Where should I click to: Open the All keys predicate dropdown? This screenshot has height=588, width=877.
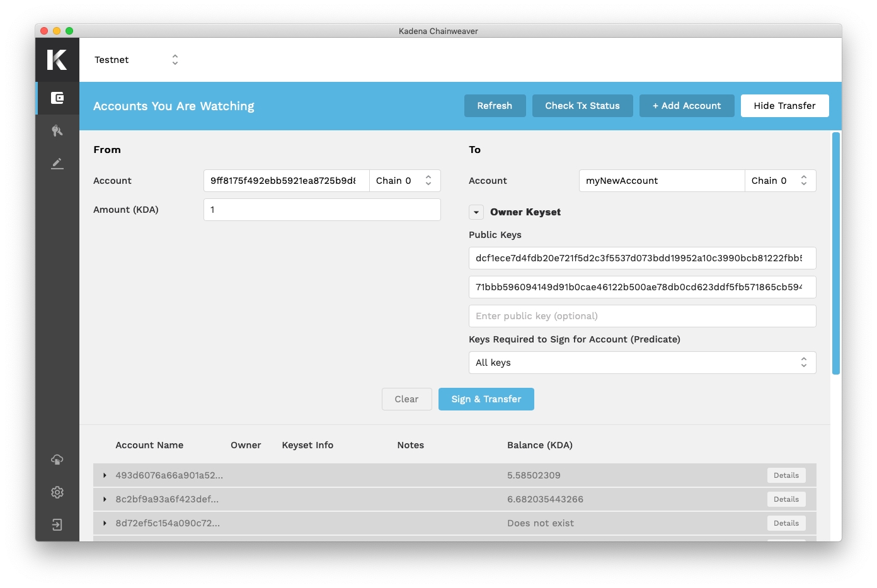click(642, 363)
